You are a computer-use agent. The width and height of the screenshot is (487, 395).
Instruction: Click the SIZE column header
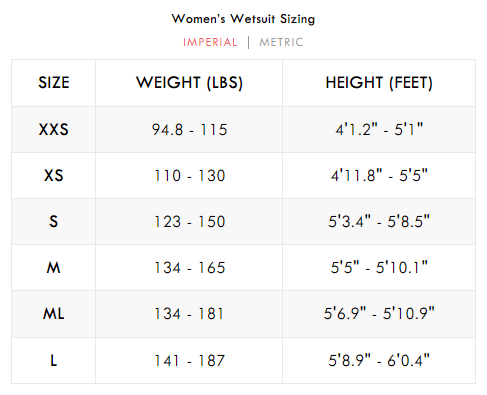tap(54, 83)
